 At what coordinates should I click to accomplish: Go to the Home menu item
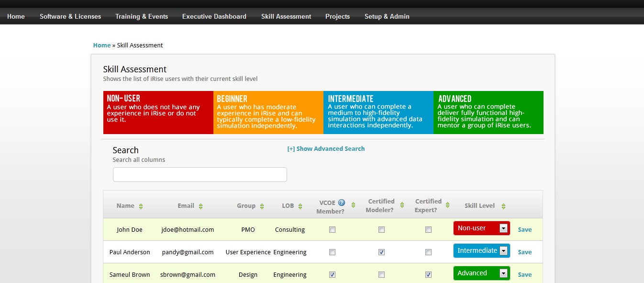point(16,16)
